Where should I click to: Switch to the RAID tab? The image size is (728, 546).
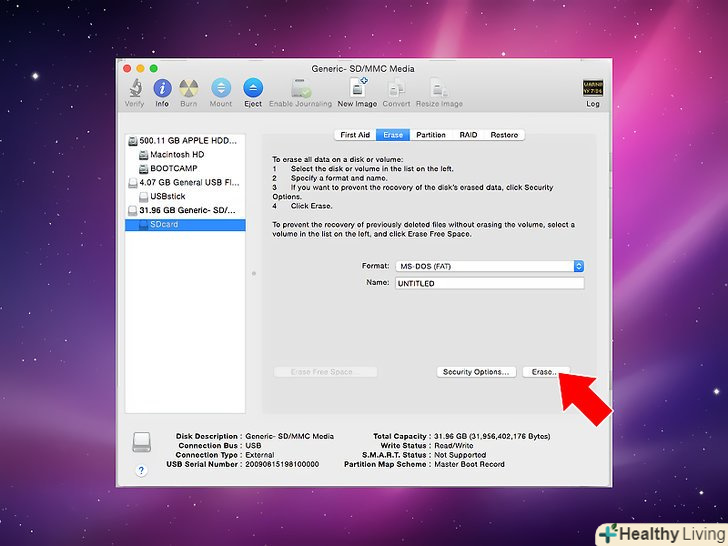pos(468,135)
